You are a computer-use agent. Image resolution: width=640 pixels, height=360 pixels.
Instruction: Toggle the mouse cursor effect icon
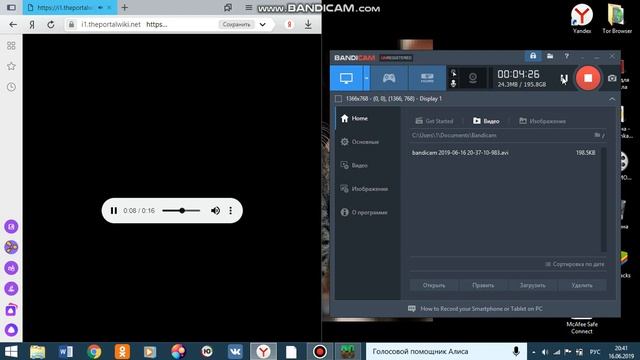coord(453,73)
